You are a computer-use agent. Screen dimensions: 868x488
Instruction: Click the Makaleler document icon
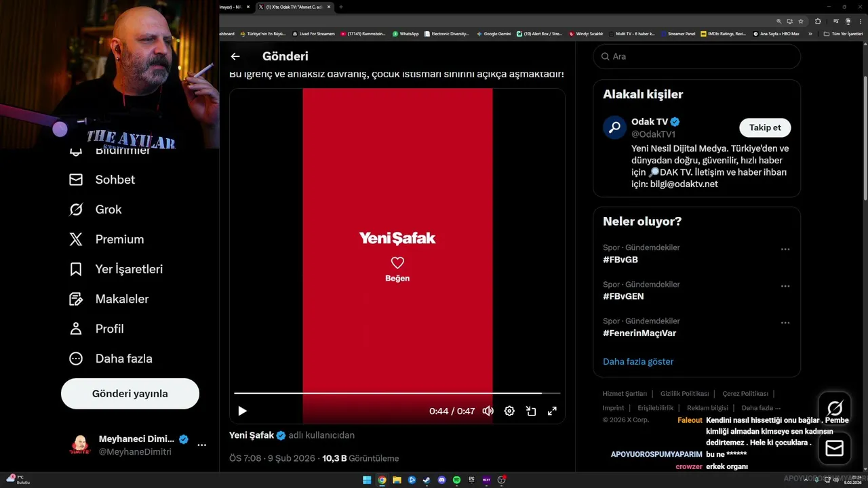pyautogui.click(x=76, y=299)
